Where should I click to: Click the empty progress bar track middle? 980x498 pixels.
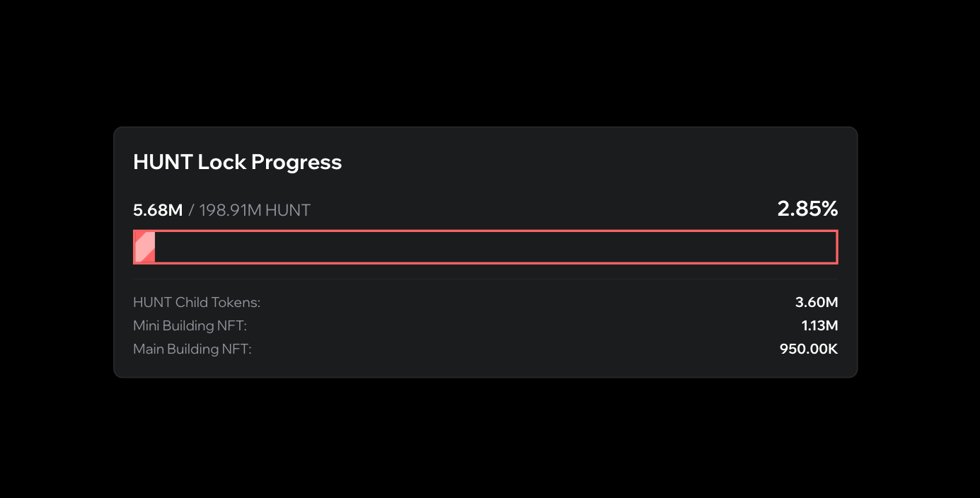point(495,247)
